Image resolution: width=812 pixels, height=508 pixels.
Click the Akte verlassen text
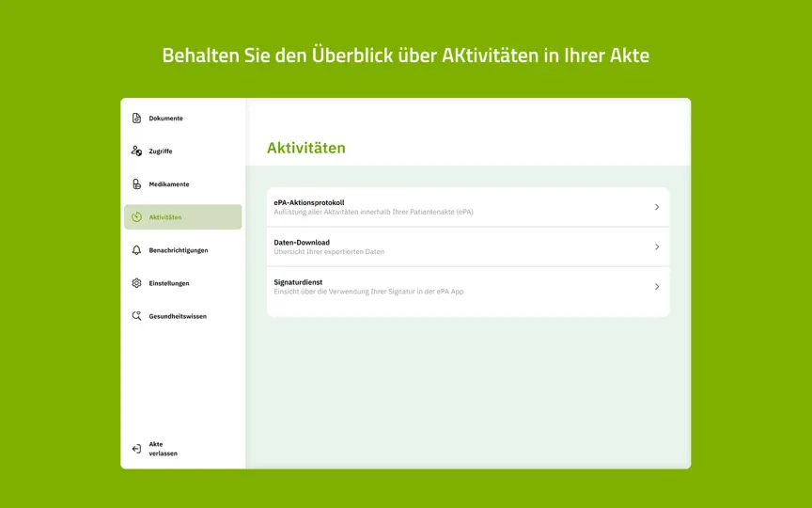pyautogui.click(x=163, y=449)
